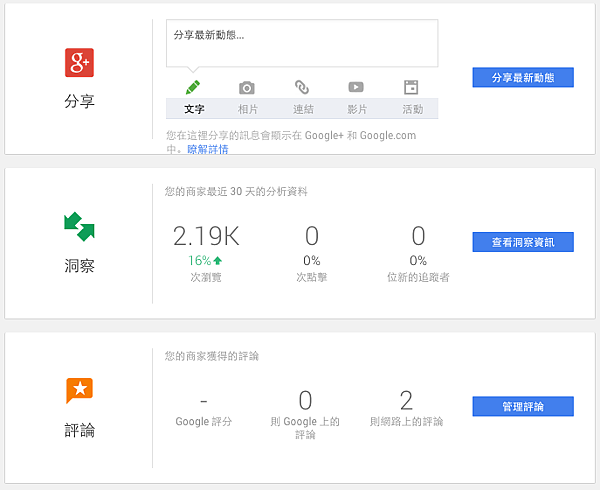This screenshot has height=490, width=600.
Task: Select the camera photo icon
Action: pyautogui.click(x=247, y=88)
